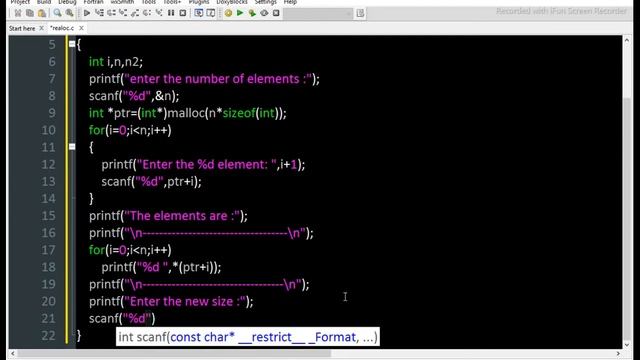
Task: Click the 'for(i=0;i<n;i++)' statement on line 10
Action: click(130, 130)
